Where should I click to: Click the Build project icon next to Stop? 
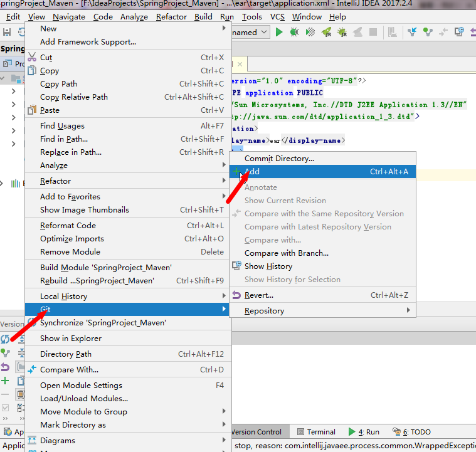pos(393,32)
